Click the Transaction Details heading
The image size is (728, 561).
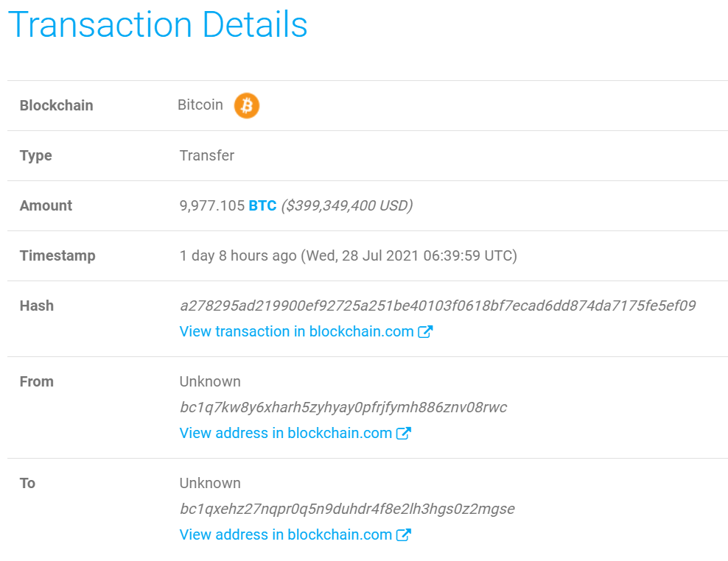pos(158,24)
